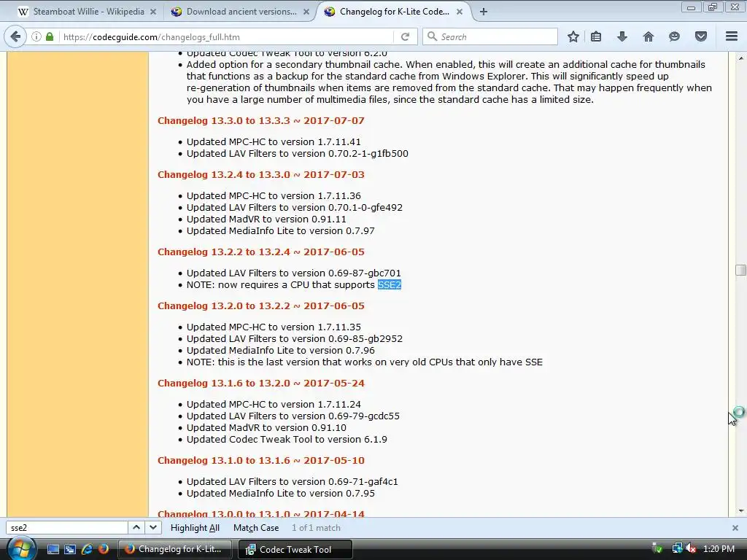747x560 pixels.
Task: Click 'Updated MPC-HC to version 1.7.11.41'
Action: 274,142
